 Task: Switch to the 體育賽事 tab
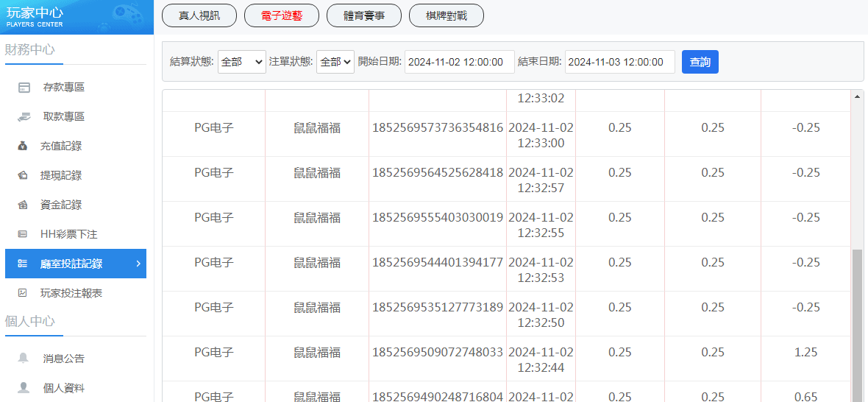click(364, 15)
